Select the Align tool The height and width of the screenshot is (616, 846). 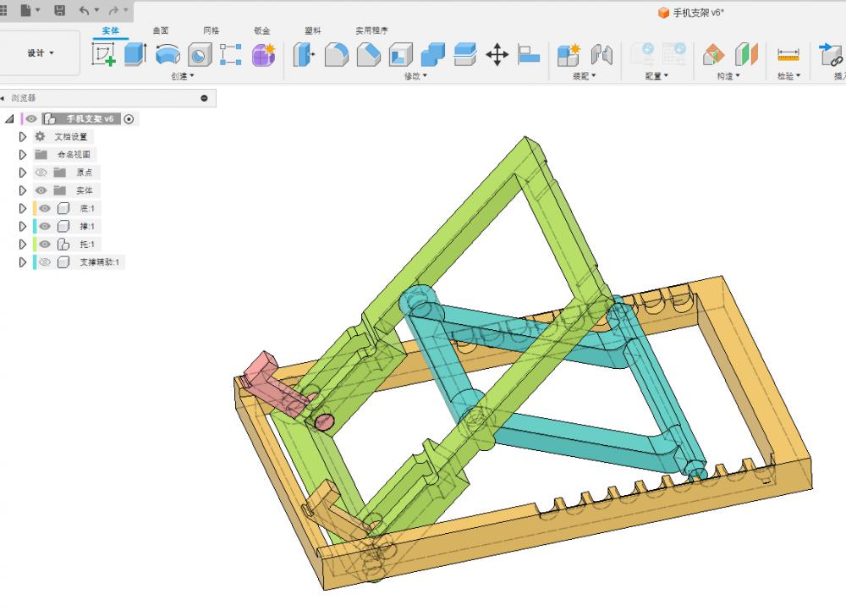click(529, 54)
